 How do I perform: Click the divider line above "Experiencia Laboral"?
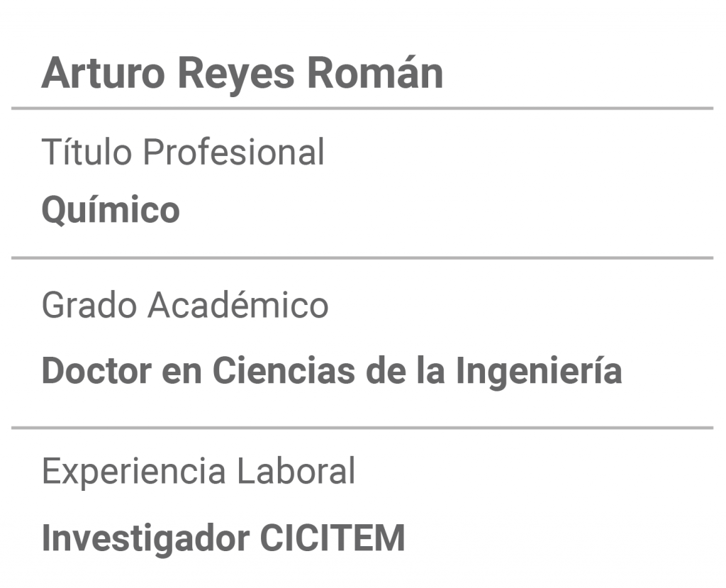click(x=362, y=428)
